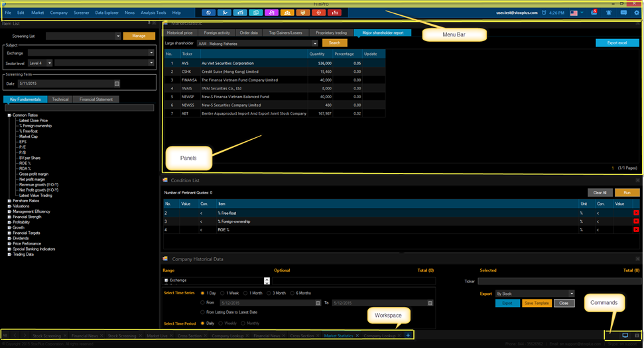Select the 1 Month time series

pos(245,293)
